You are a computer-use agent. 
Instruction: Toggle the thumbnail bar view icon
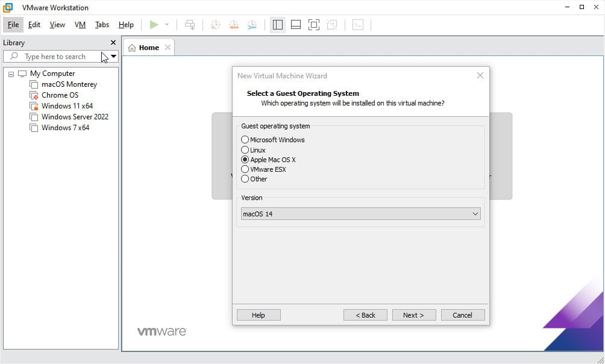pos(296,25)
